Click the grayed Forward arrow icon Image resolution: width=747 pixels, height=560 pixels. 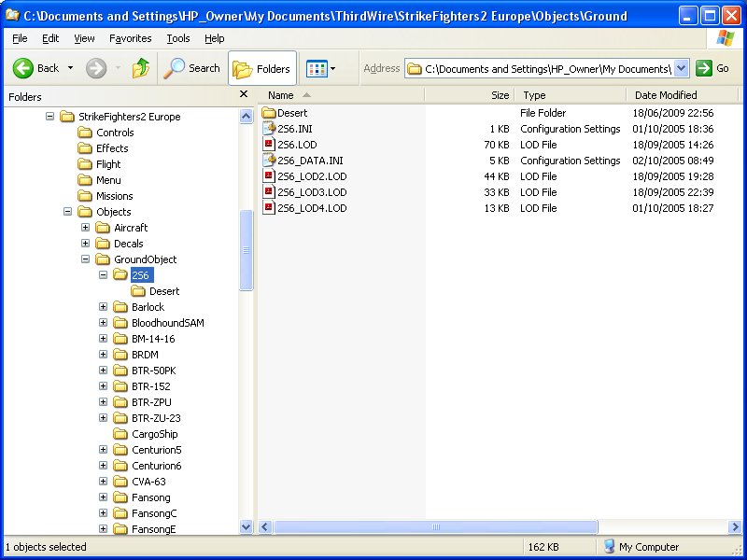pos(96,68)
